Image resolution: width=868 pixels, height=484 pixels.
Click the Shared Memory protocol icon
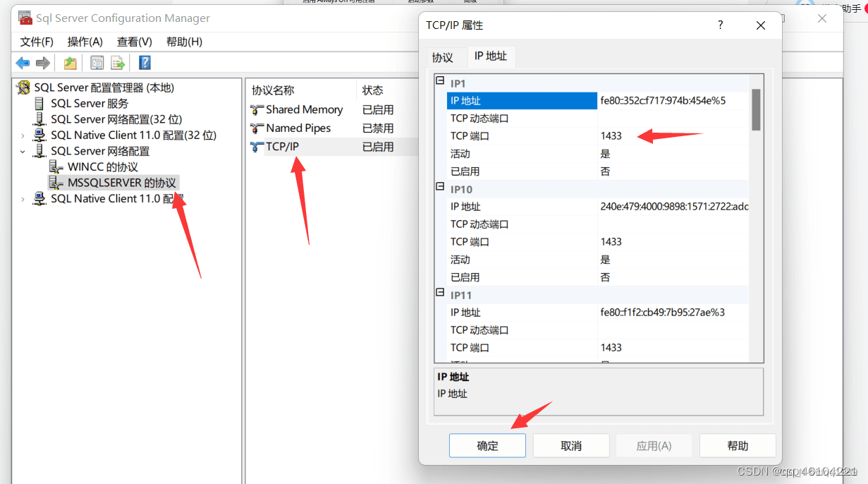pos(257,109)
